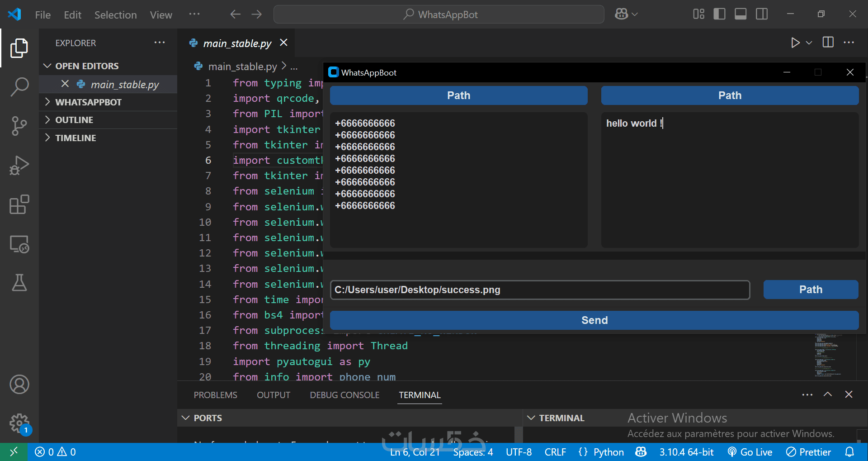Image resolution: width=868 pixels, height=461 pixels.
Task: Click the WhatsAppBot command center search
Action: (439, 14)
